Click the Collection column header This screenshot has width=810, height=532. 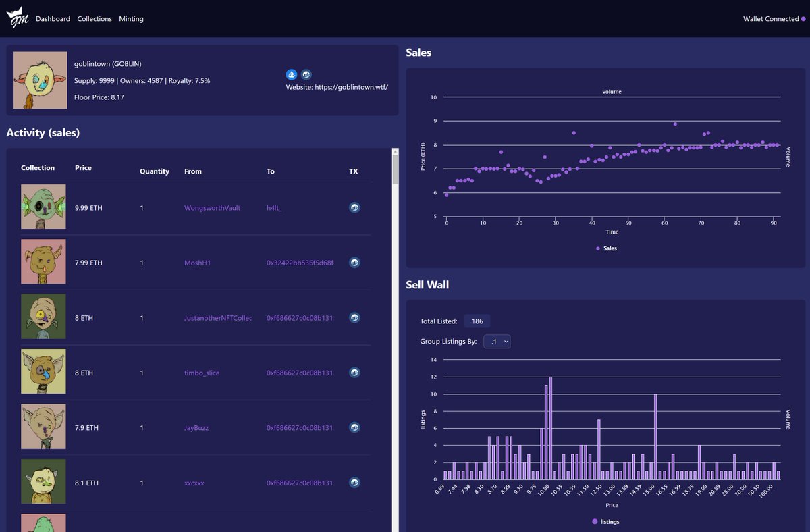point(38,167)
